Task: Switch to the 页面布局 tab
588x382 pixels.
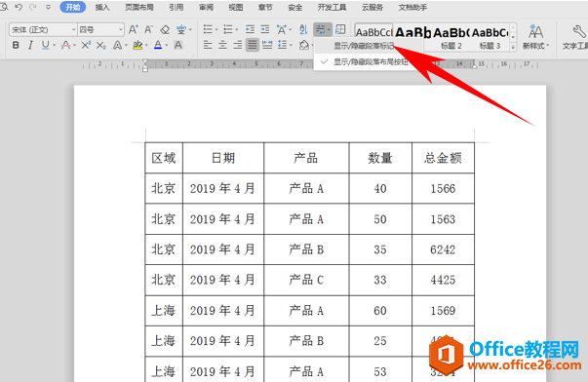Action: click(139, 7)
